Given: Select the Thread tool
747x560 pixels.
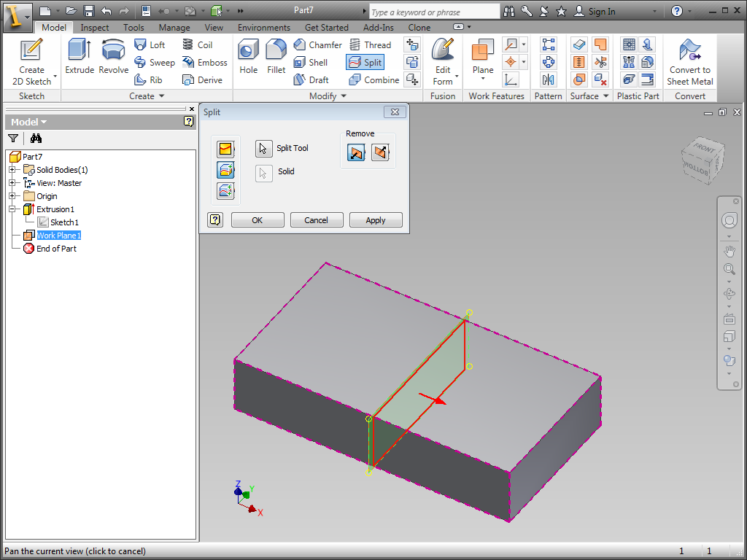Looking at the screenshot, I should (x=372, y=44).
